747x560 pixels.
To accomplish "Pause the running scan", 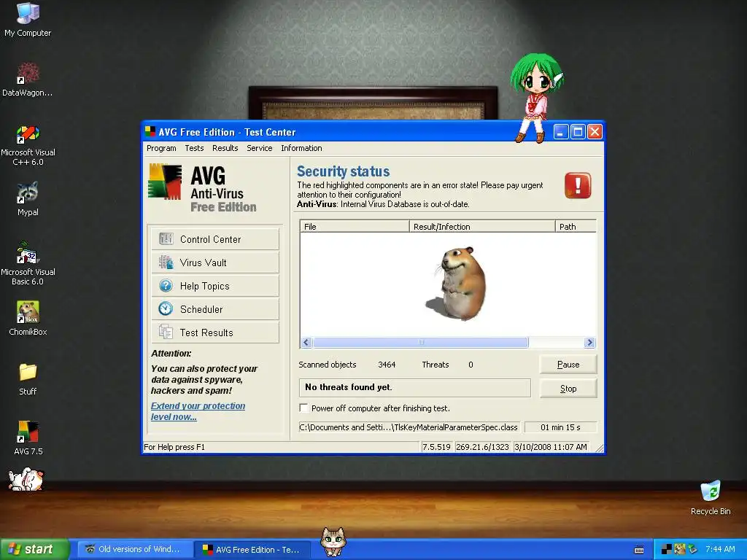I will [x=568, y=365].
